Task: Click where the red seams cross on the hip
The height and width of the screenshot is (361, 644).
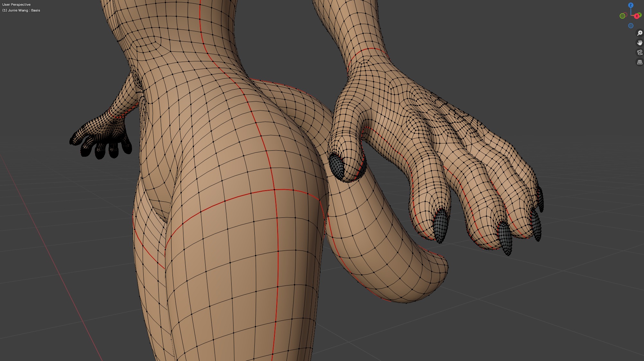Action: tap(275, 190)
